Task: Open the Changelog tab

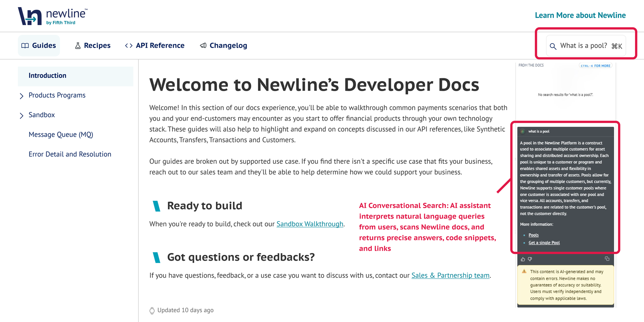Action: tap(223, 46)
